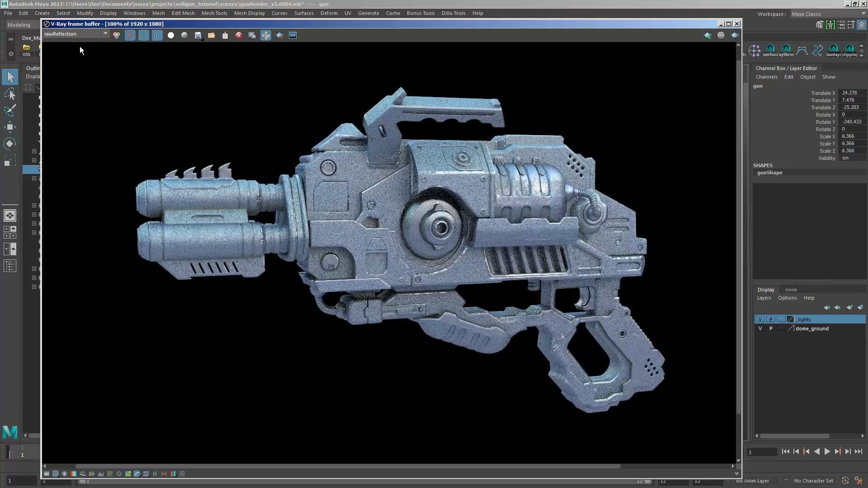Toggle the green channel button

(144, 35)
